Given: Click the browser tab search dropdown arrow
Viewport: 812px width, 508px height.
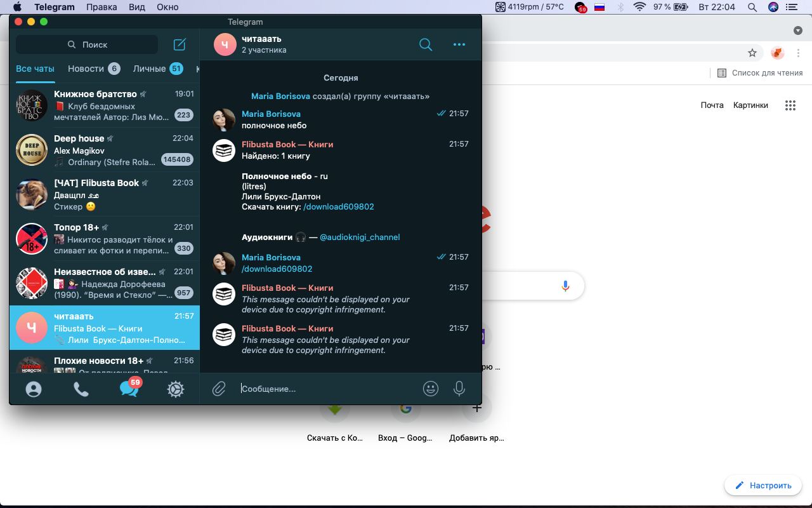Looking at the screenshot, I should click(x=798, y=30).
